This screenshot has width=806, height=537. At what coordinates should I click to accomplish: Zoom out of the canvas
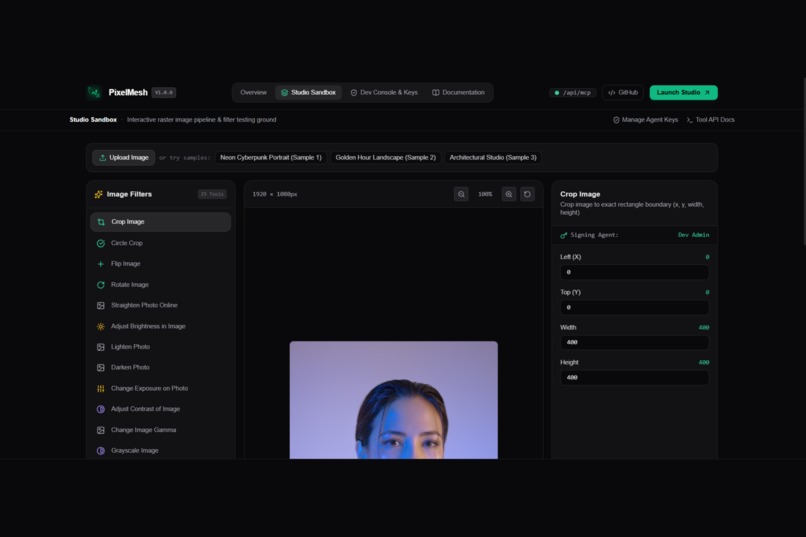[461, 194]
